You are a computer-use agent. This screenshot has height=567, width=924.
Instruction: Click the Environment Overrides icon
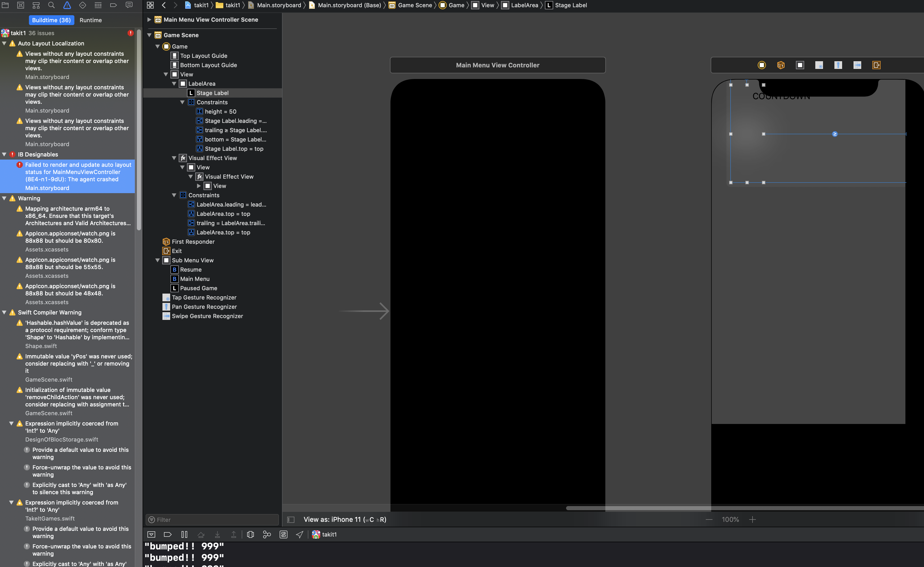pos(284,534)
